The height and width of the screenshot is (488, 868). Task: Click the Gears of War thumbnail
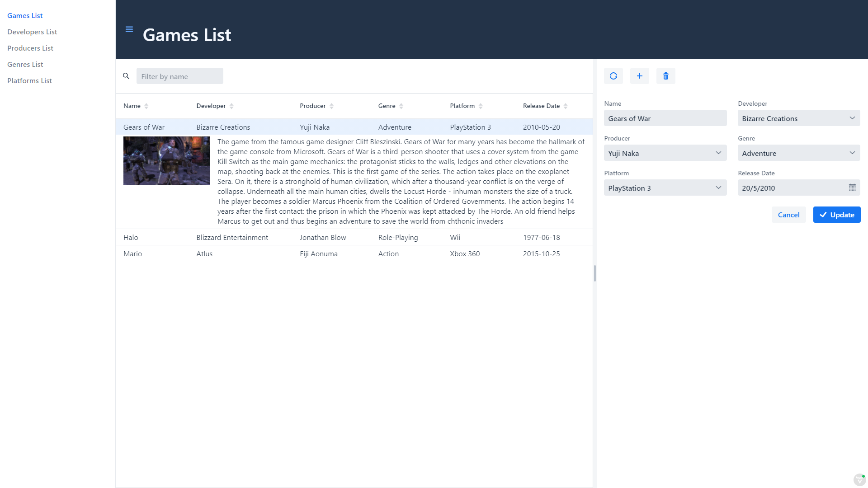[167, 161]
